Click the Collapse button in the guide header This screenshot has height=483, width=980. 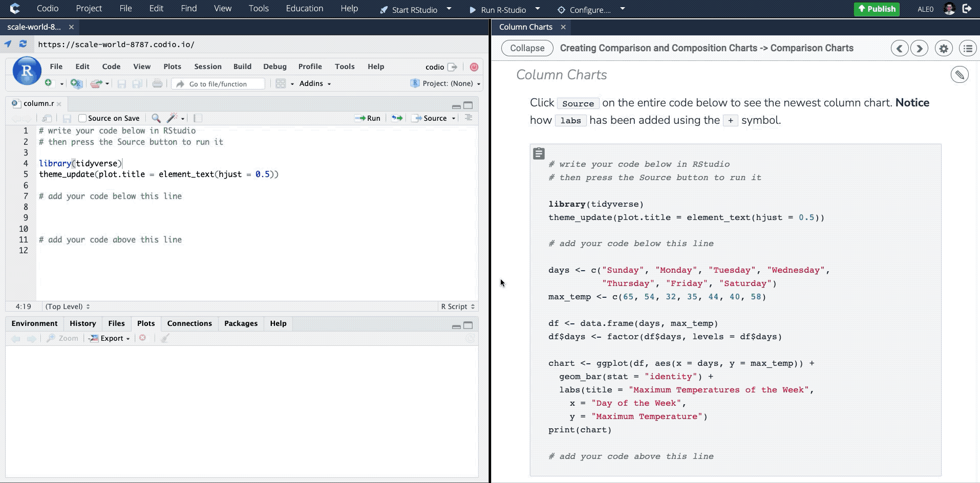(x=527, y=48)
